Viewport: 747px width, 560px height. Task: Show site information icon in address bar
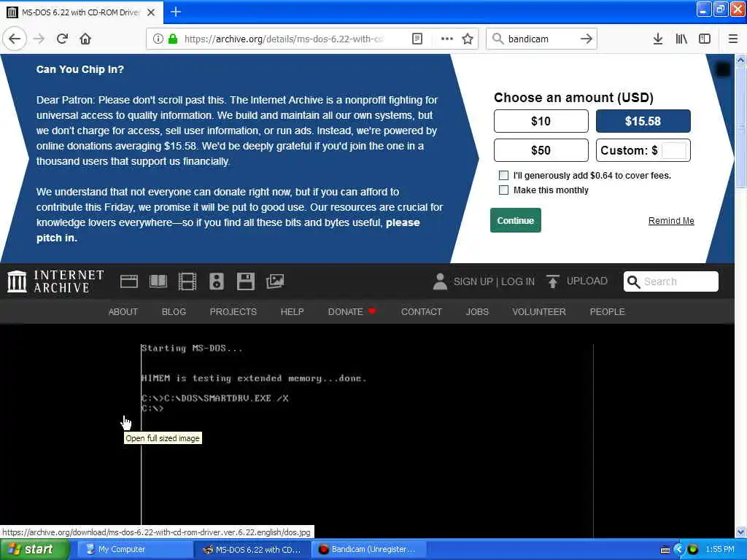point(158,39)
